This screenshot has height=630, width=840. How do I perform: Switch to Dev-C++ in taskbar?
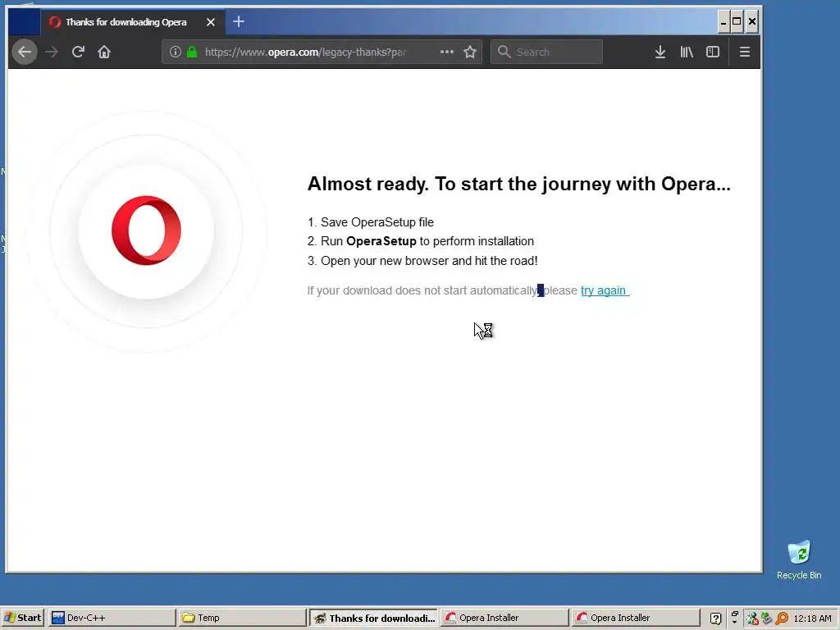point(112,618)
